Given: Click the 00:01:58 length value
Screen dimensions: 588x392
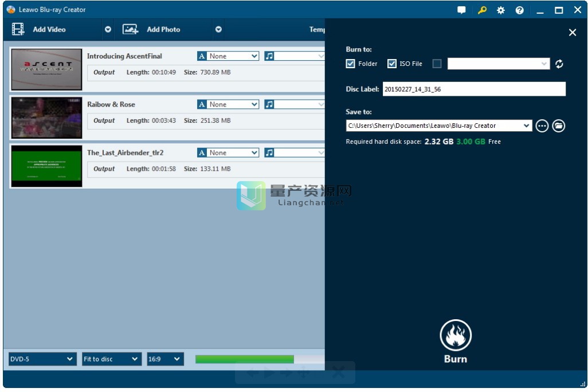Looking at the screenshot, I should tap(163, 169).
